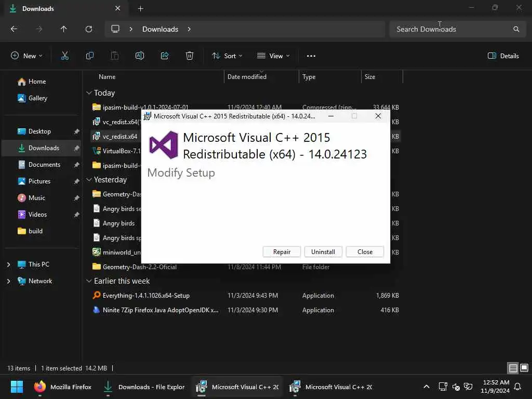Open the build folder in sidebar
This screenshot has height=399, width=532.
(35, 231)
